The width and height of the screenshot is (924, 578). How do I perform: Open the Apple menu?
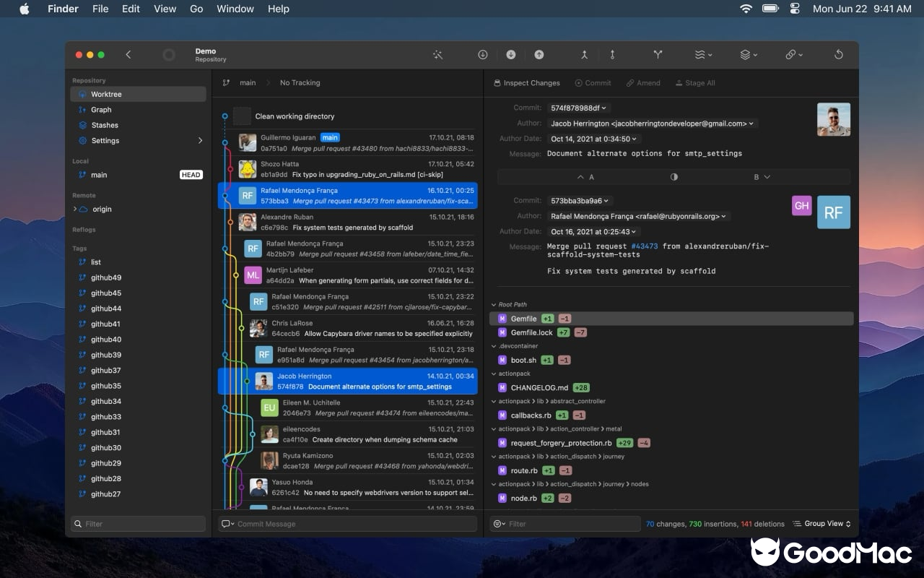point(24,9)
